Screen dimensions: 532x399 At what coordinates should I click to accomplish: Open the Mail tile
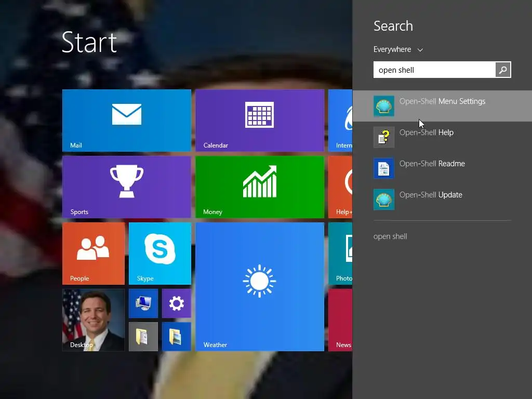127,121
